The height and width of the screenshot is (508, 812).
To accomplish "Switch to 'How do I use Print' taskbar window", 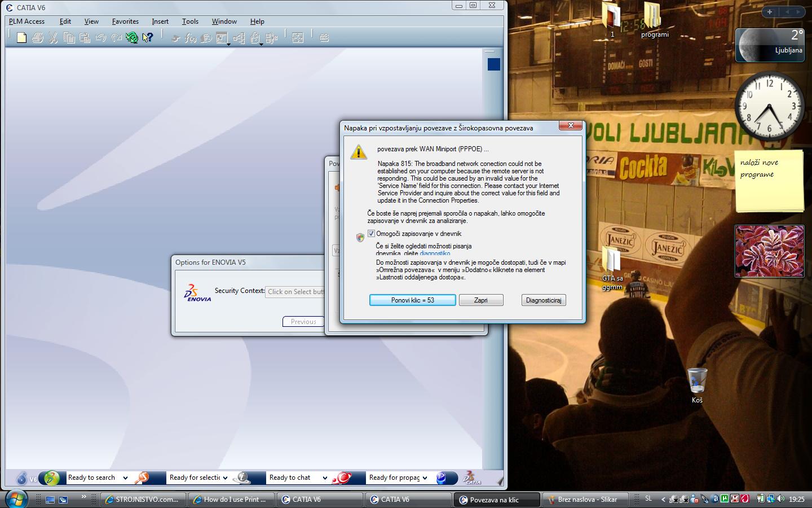I will (x=231, y=499).
